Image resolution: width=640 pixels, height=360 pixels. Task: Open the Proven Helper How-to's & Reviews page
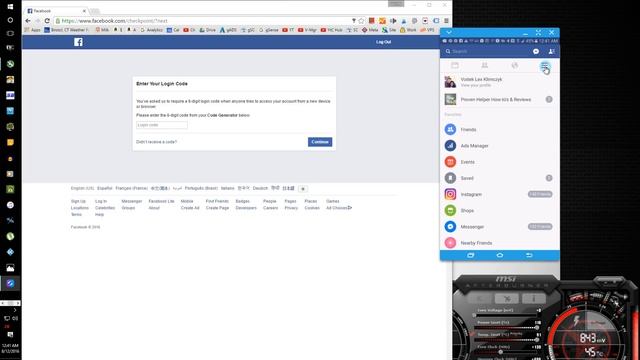[x=500, y=99]
